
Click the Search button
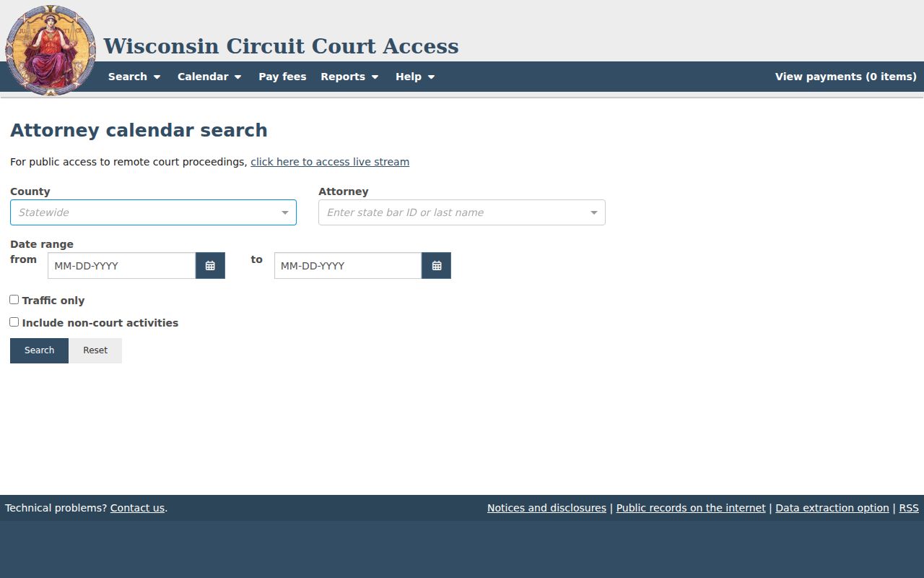point(39,350)
